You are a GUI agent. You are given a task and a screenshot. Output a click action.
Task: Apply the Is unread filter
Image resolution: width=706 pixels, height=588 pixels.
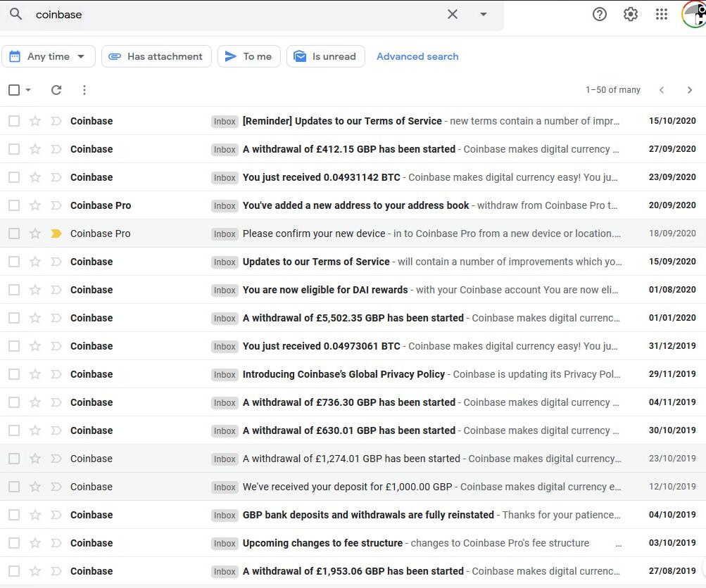click(x=325, y=56)
